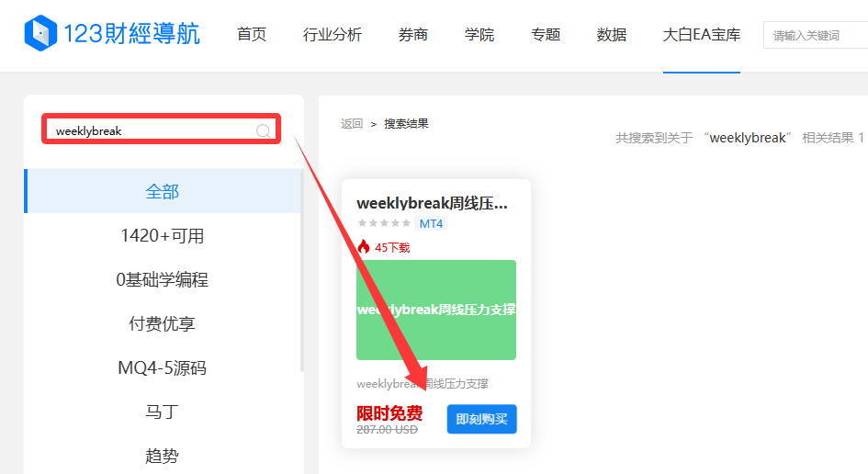
Task: Open the 行业分析 menu item
Action: click(x=333, y=35)
